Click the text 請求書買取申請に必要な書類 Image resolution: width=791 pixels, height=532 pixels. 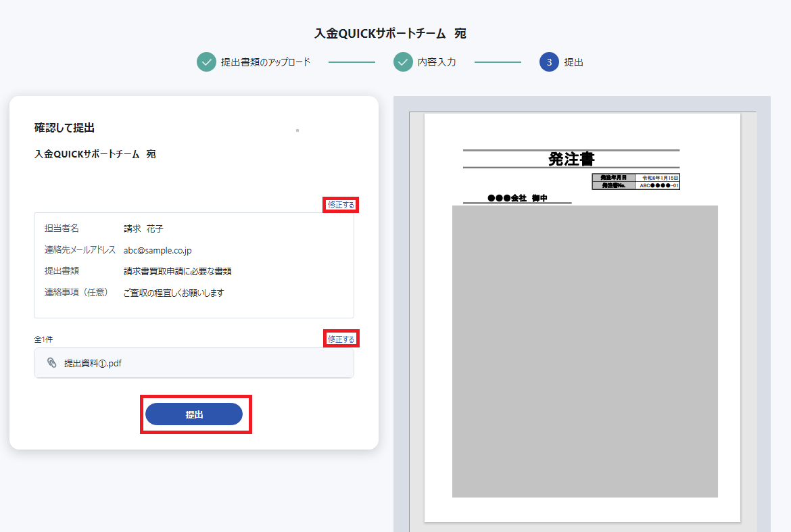point(178,271)
